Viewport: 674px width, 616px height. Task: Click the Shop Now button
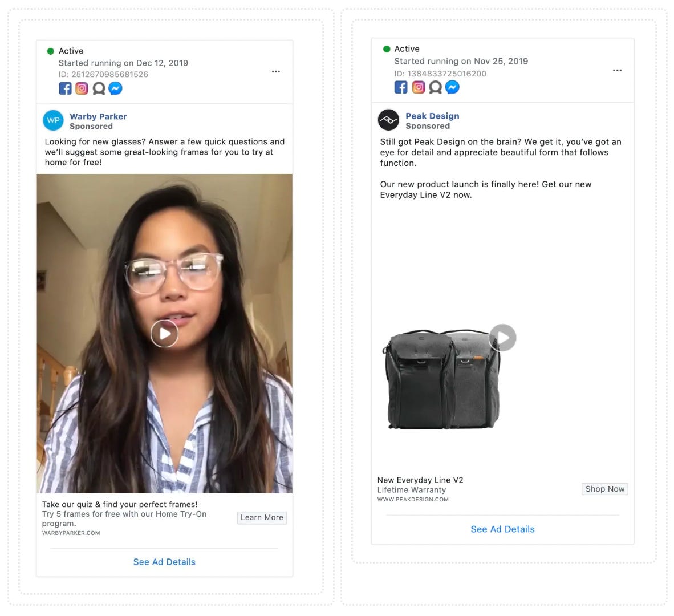click(605, 489)
